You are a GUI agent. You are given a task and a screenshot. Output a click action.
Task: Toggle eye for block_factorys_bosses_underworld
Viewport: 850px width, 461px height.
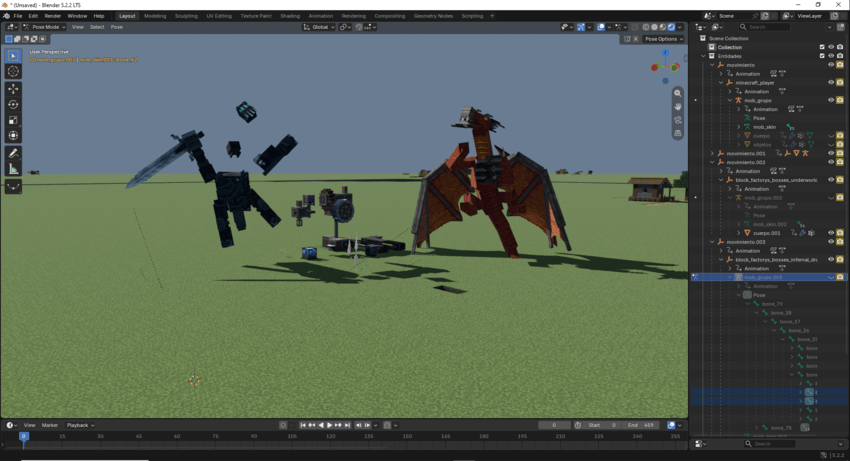[x=831, y=180]
